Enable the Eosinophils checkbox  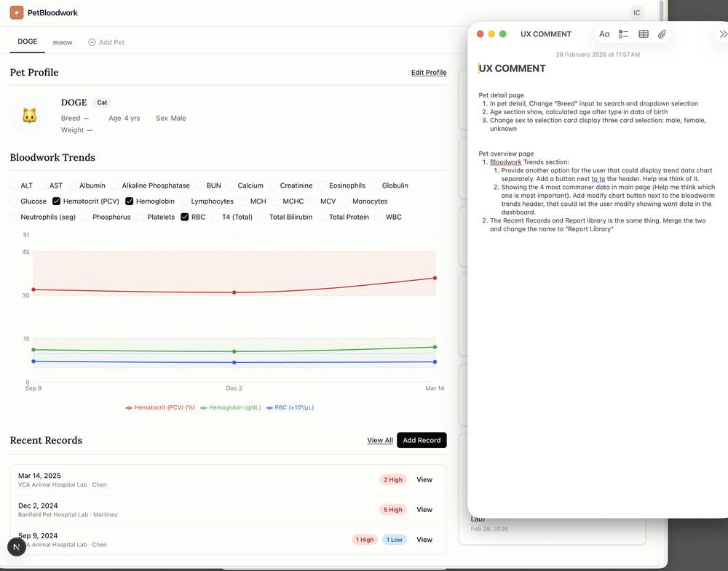point(323,185)
